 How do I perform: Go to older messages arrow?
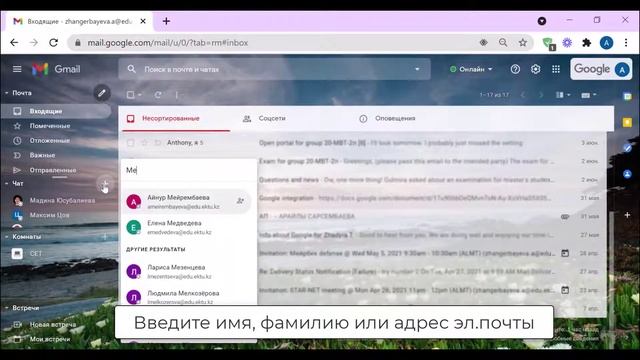[x=541, y=95]
